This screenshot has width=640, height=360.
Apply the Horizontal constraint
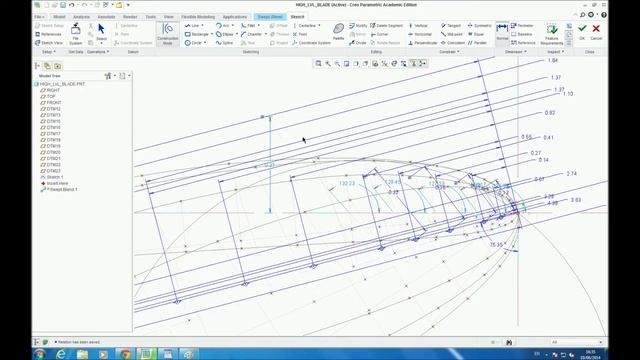(420, 34)
